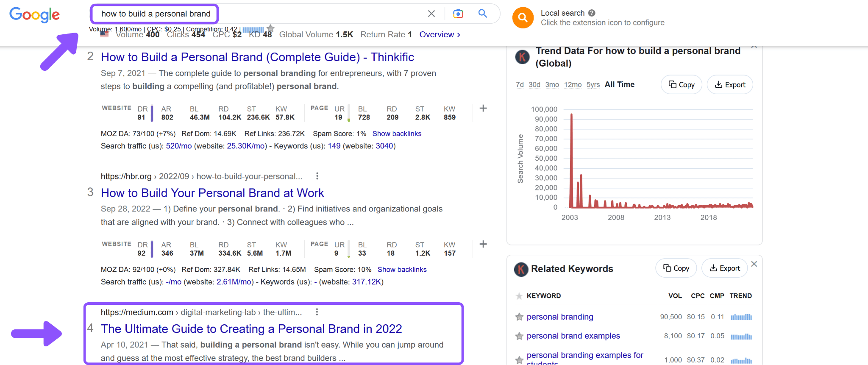This screenshot has height=365, width=868.
Task: Click the star icon in the KEYWORD header
Action: tap(519, 296)
